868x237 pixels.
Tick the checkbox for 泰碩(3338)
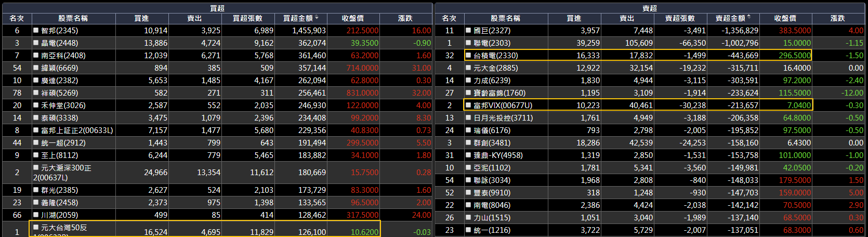tap(36, 118)
